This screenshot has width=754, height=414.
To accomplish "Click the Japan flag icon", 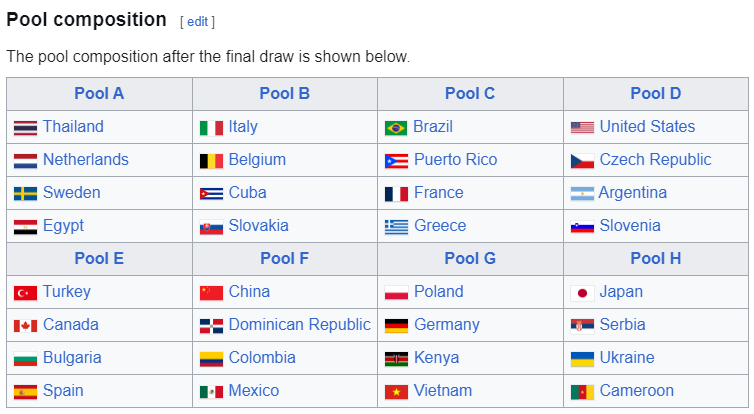I will [582, 293].
